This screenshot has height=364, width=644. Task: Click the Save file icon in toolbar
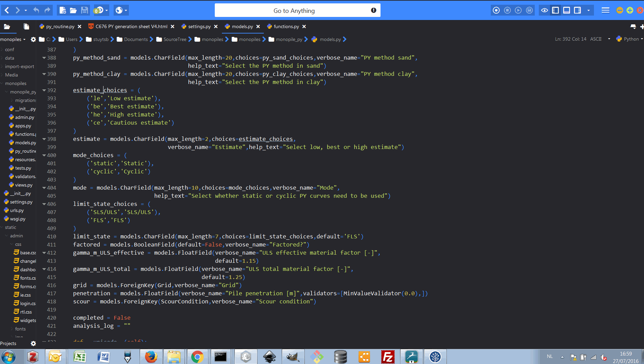point(85,10)
